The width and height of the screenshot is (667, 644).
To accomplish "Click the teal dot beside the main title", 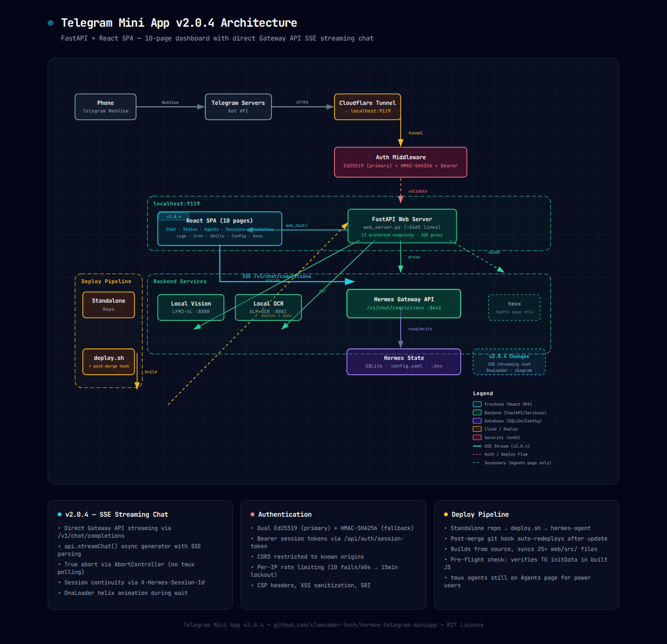I will [x=51, y=23].
